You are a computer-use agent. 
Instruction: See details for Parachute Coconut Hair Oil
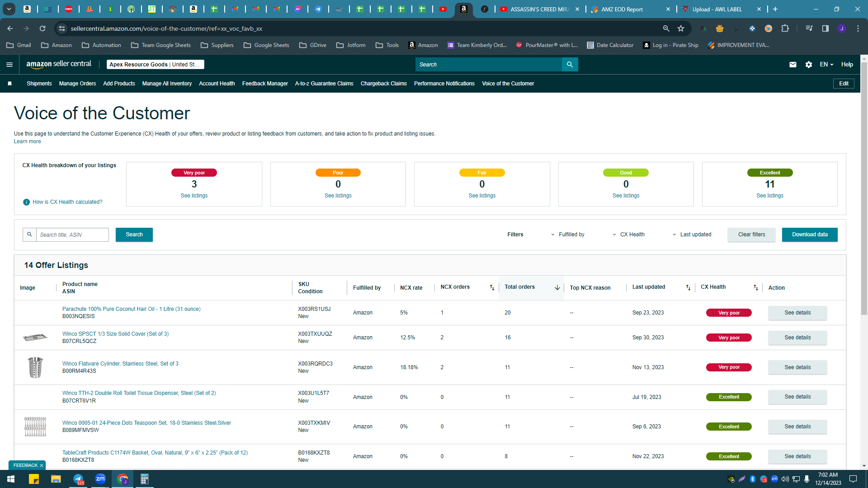pos(797,313)
